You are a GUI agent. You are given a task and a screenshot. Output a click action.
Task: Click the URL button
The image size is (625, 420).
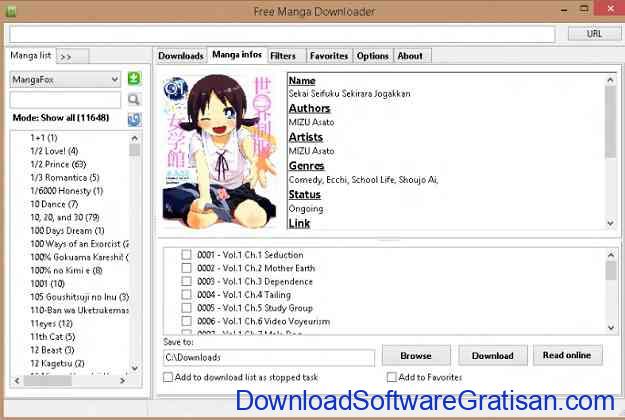pyautogui.click(x=594, y=34)
